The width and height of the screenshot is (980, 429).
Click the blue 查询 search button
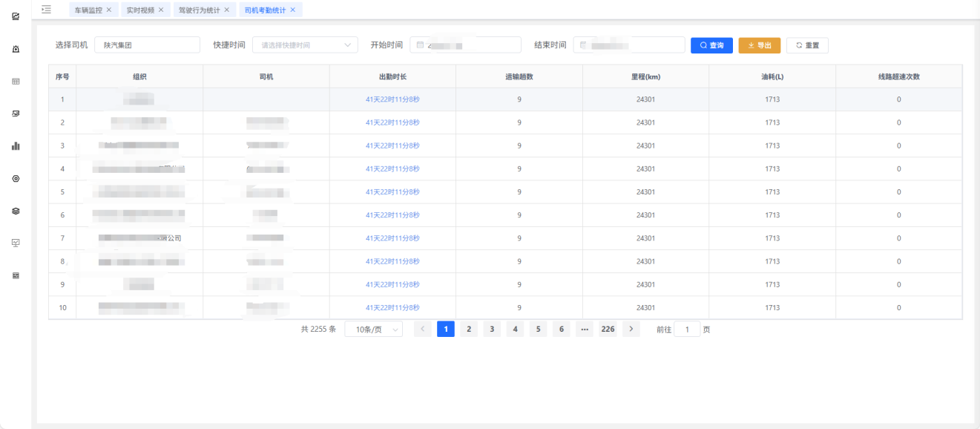click(711, 45)
